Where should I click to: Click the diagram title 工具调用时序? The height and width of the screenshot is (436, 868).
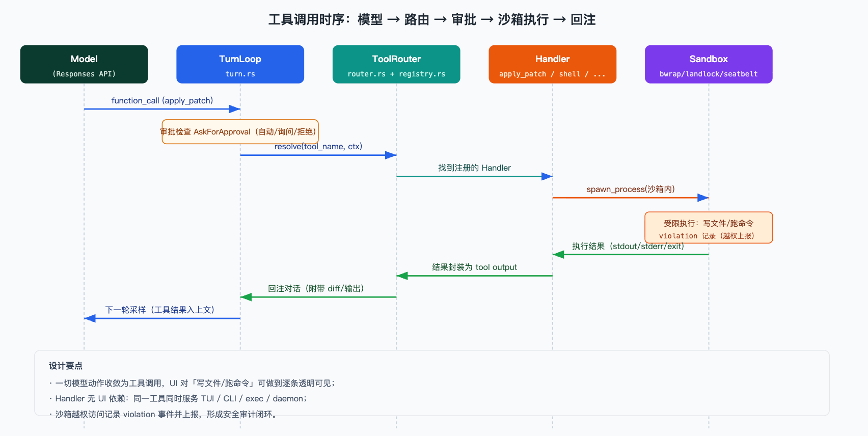point(432,20)
